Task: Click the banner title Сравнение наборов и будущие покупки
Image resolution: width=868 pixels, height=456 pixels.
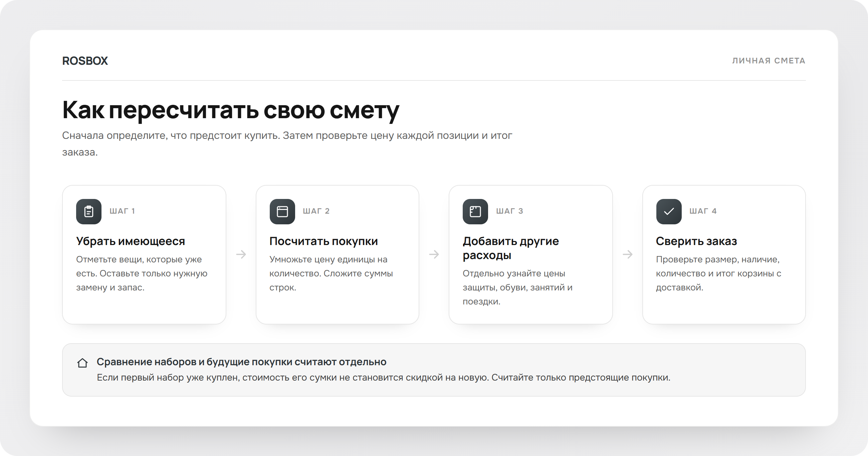Action: point(241,362)
